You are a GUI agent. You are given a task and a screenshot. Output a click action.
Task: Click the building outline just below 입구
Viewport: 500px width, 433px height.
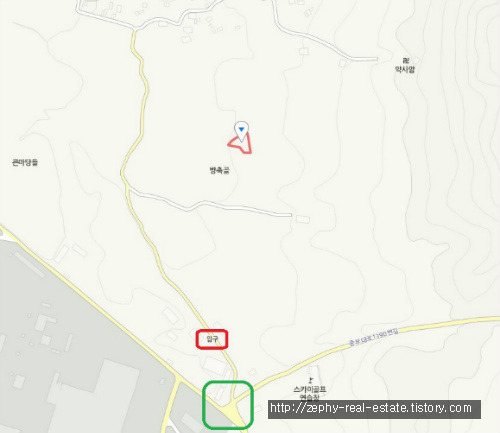click(x=214, y=365)
